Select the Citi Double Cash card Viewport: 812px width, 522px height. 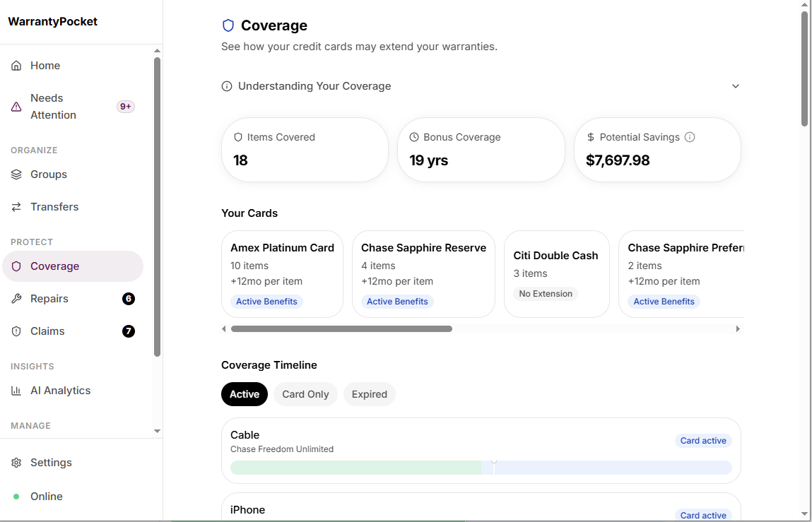coord(557,274)
